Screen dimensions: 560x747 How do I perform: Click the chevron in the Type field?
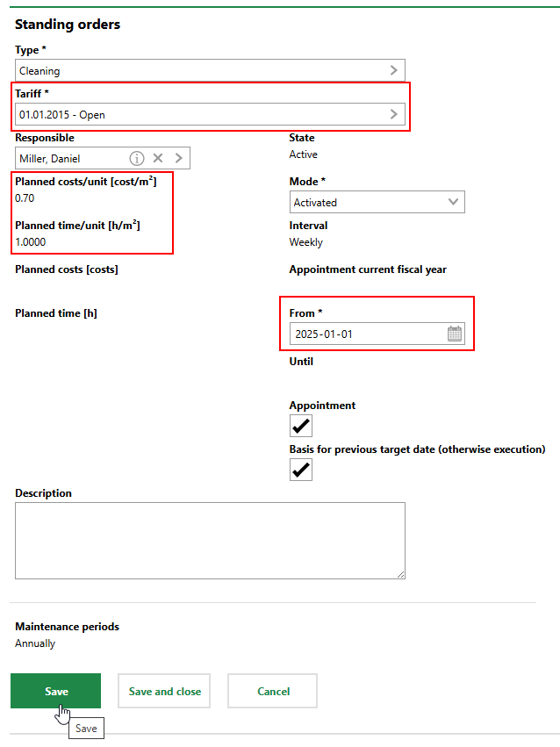(x=393, y=70)
